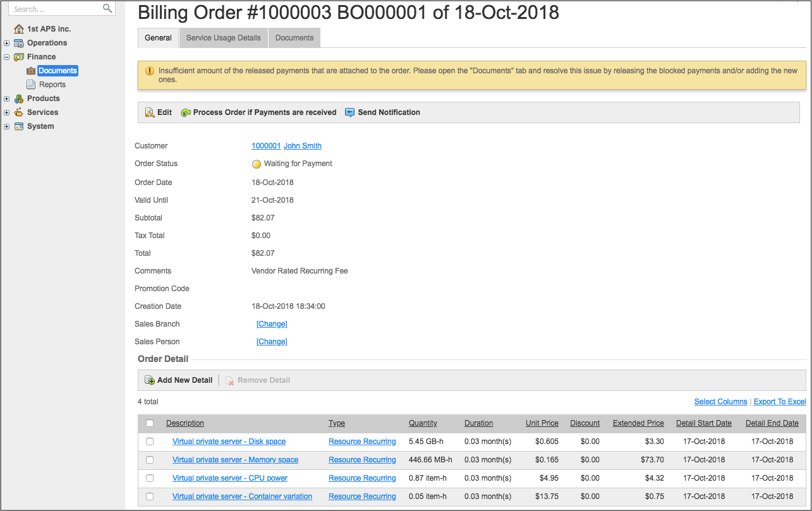This screenshot has width=812, height=511.
Task: Tick the select-all checkbox in table header
Action: [x=150, y=423]
